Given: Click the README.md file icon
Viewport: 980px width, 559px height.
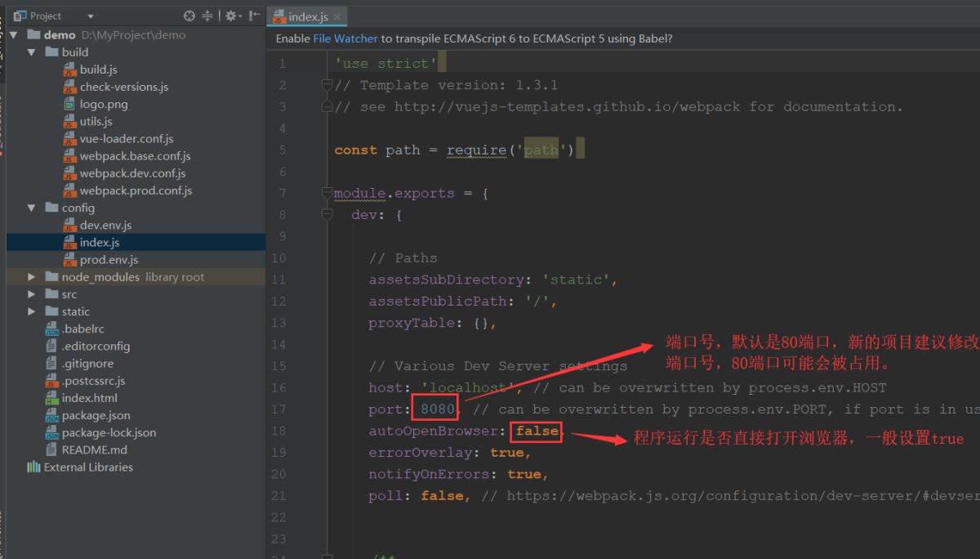Looking at the screenshot, I should (x=52, y=449).
